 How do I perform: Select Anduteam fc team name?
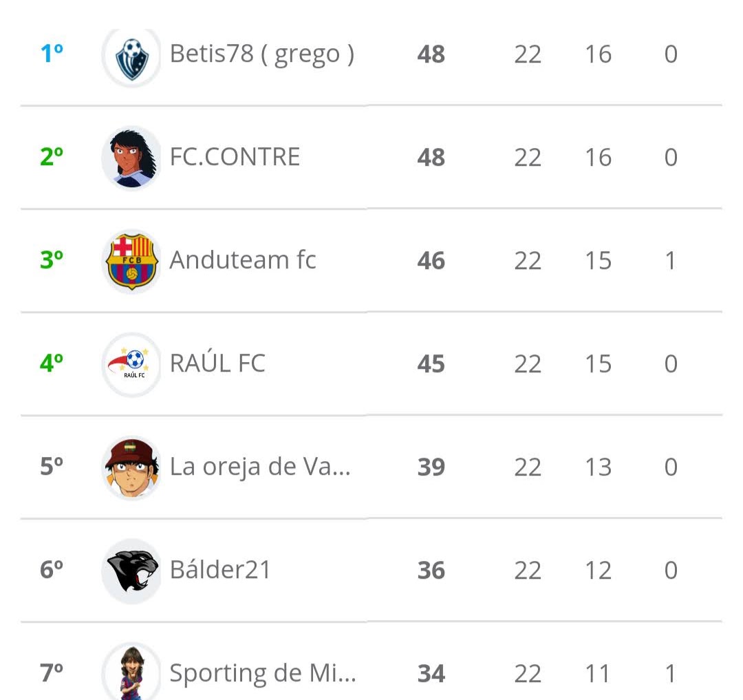(x=243, y=260)
